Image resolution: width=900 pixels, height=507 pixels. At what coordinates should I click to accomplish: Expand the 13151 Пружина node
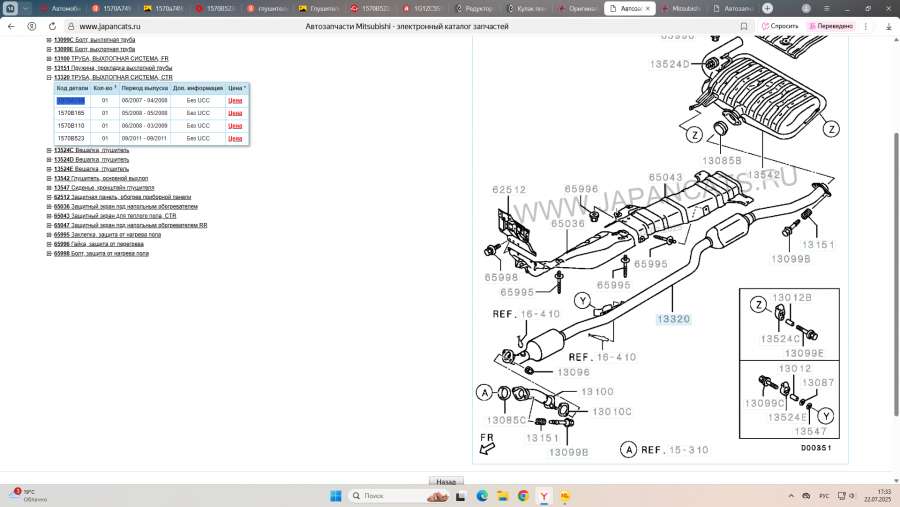tap(49, 68)
